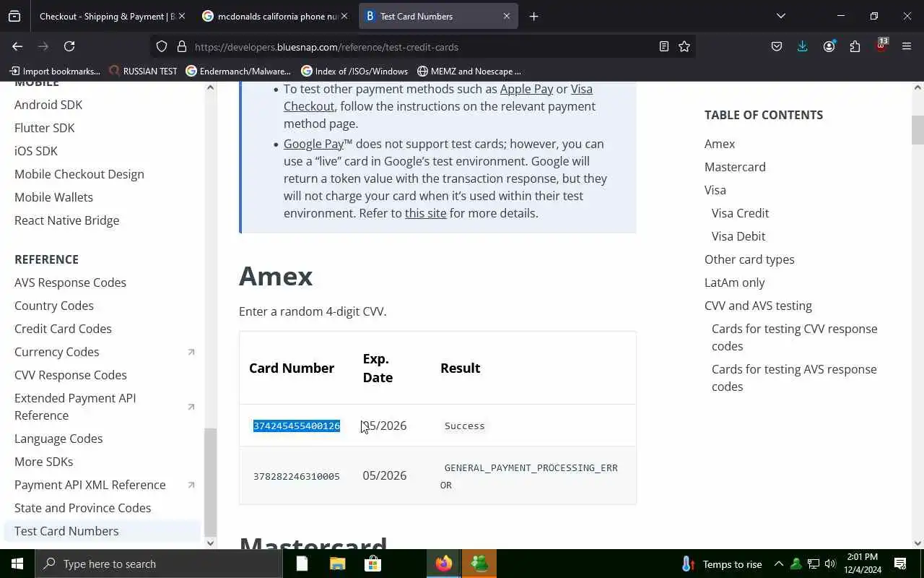Close the mcdonalds california phone tab
Screen dimensions: 924x578
point(344,16)
